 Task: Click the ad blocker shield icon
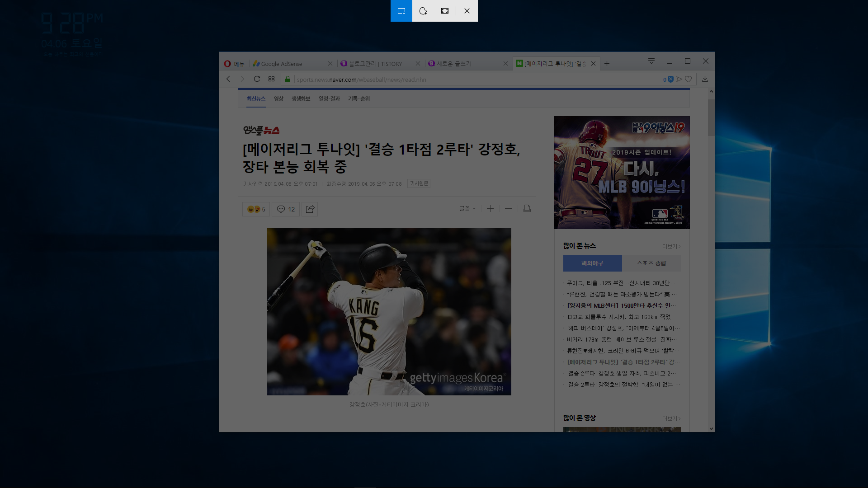[670, 79]
